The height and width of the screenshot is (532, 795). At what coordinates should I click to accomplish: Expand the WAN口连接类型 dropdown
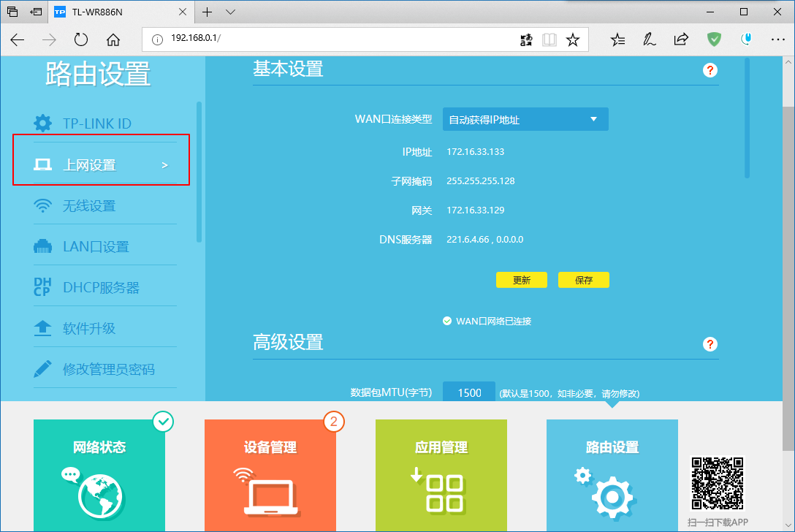(525, 119)
